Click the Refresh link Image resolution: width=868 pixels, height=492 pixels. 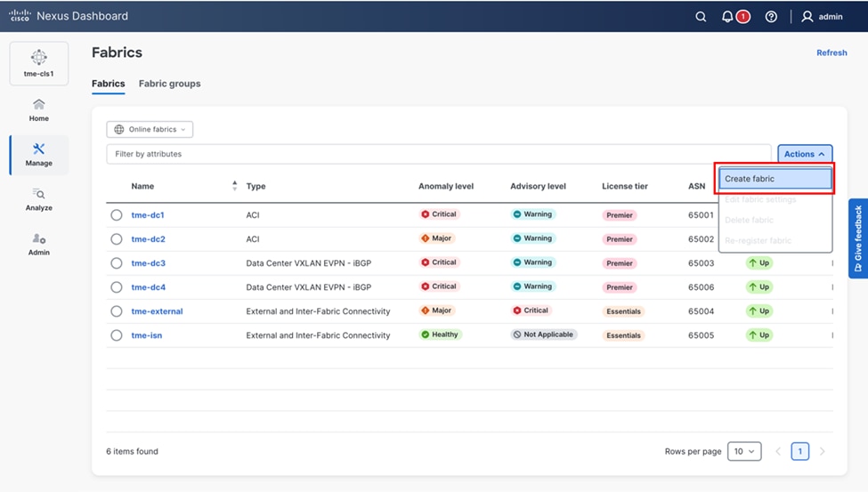(831, 52)
